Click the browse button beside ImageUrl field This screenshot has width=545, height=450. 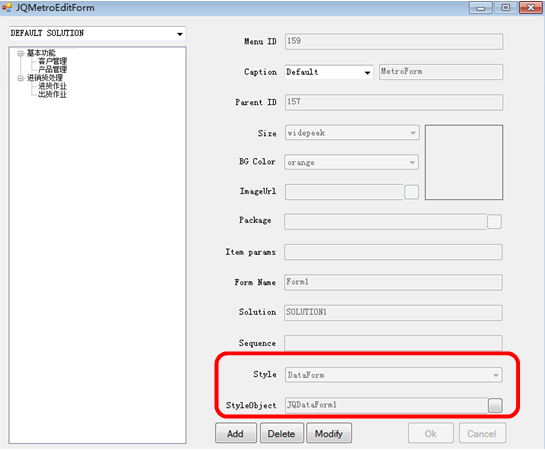(x=412, y=192)
